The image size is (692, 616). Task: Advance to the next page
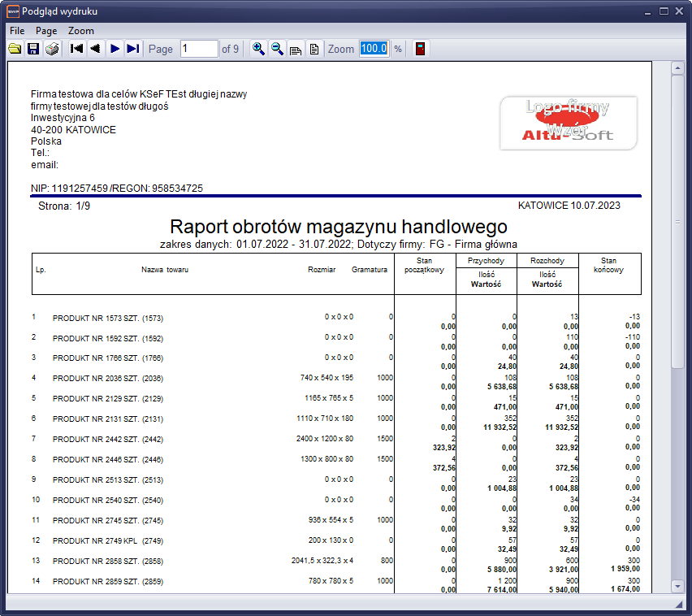coord(115,49)
